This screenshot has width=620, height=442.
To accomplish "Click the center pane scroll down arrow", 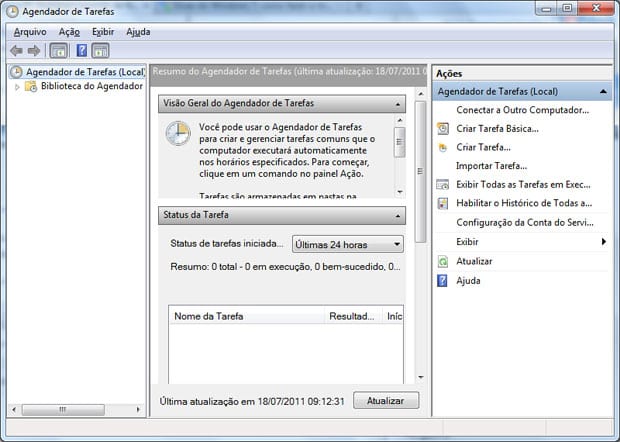I will 421,377.
